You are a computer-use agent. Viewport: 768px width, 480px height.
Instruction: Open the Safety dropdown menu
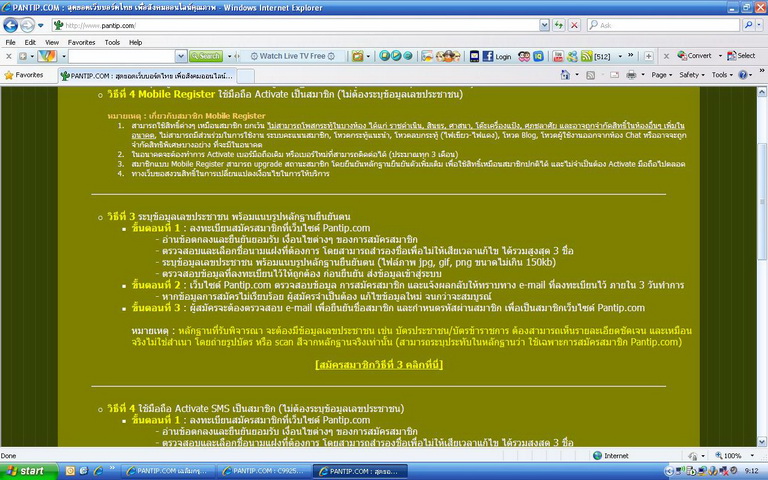[x=691, y=75]
